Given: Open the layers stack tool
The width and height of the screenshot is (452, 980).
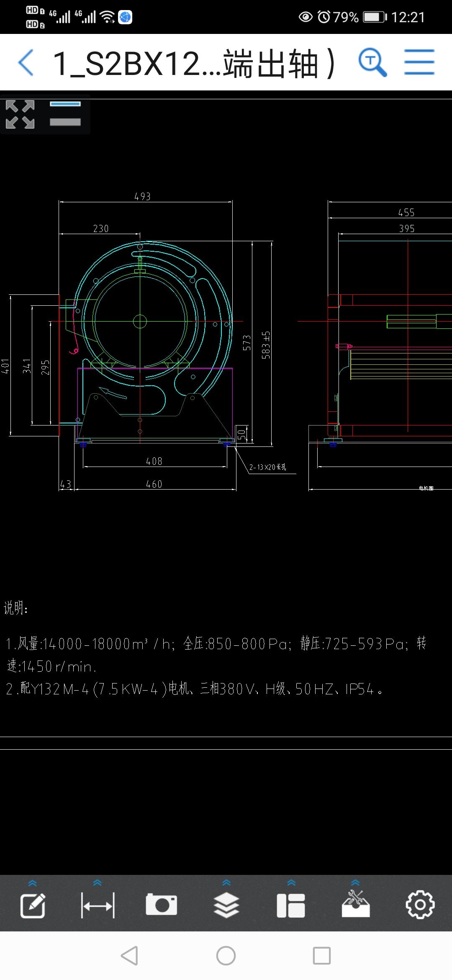Looking at the screenshot, I should pos(226,905).
